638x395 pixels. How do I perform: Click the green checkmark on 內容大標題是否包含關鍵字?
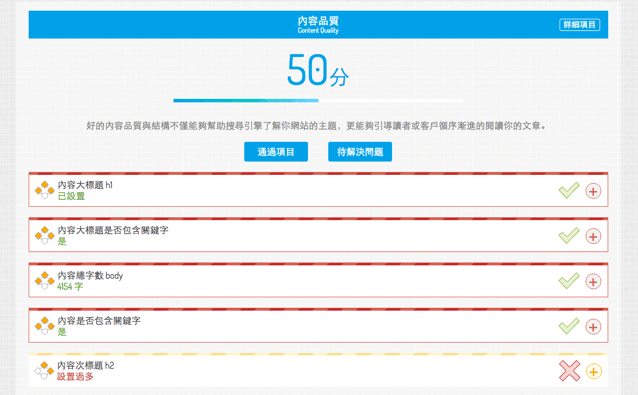point(569,236)
